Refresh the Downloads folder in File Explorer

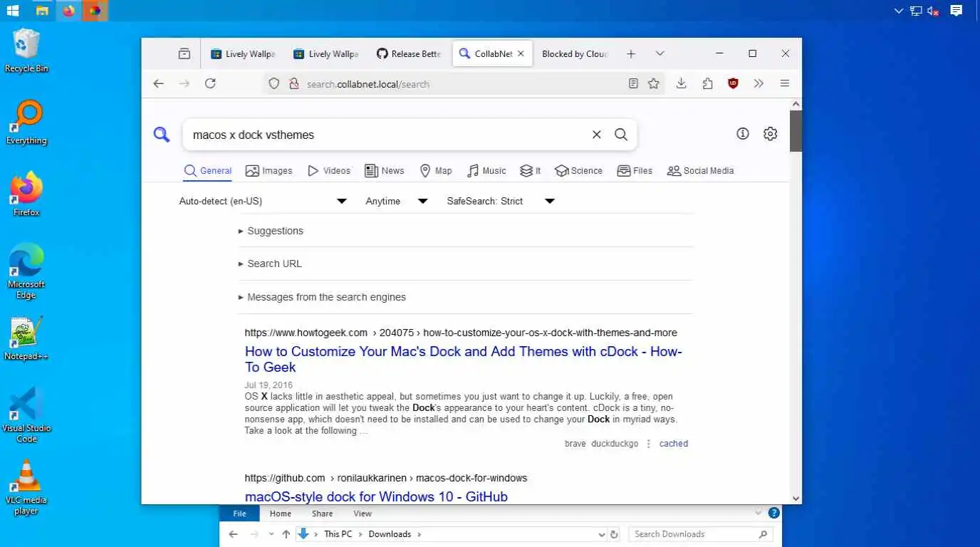(x=615, y=534)
